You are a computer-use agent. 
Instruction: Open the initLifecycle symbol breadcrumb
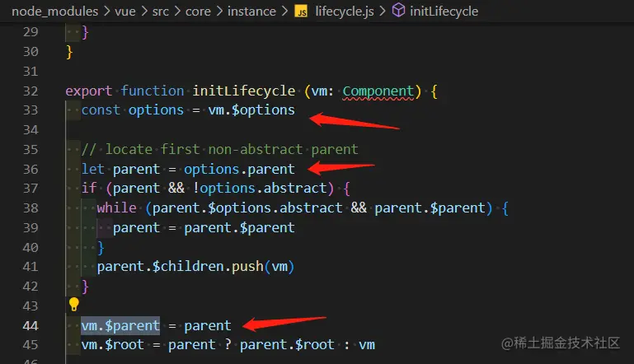pyautogui.click(x=443, y=12)
